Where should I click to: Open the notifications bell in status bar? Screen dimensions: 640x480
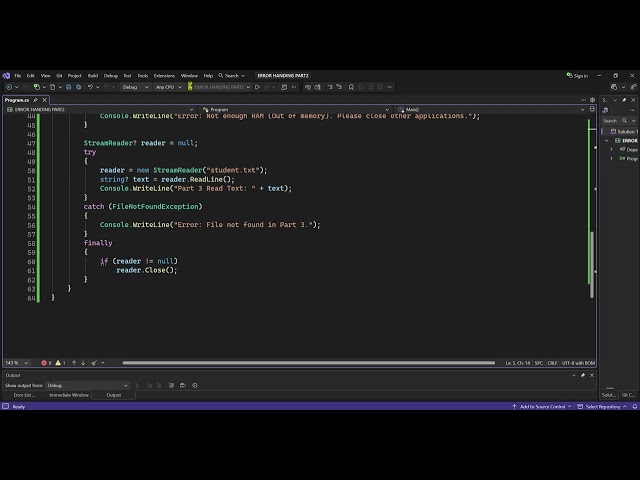(x=635, y=407)
